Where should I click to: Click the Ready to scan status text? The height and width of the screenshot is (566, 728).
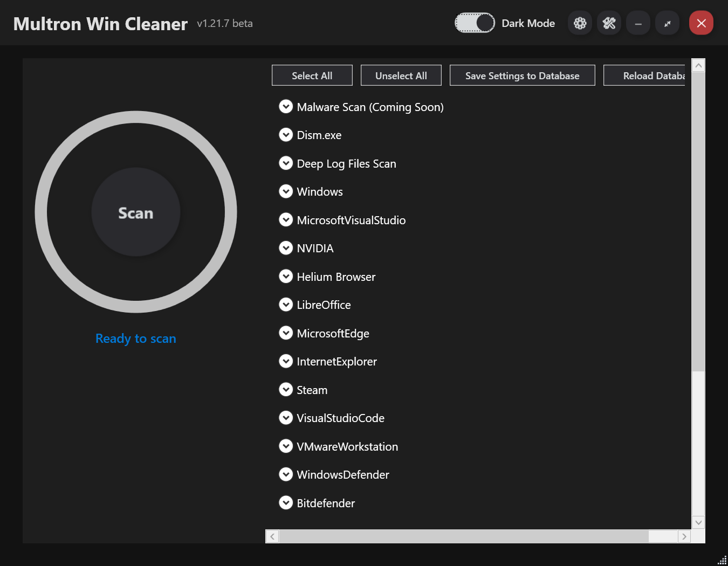pyautogui.click(x=136, y=339)
